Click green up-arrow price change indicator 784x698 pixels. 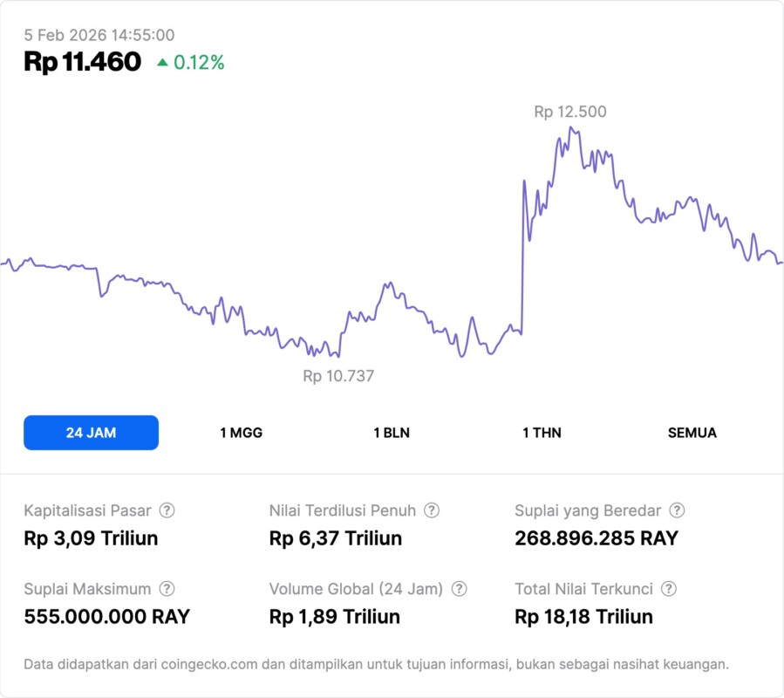(162, 63)
